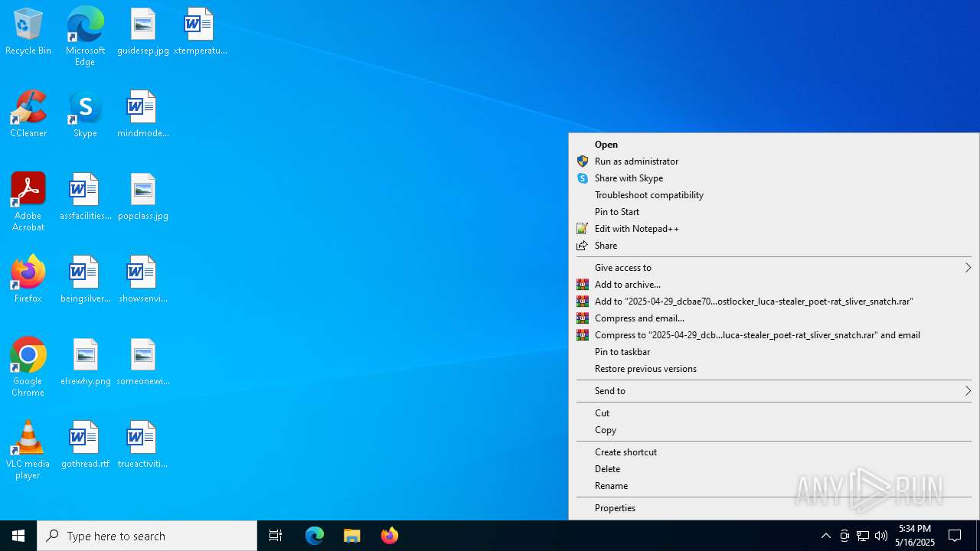Choose Compress to "2025-04-29_dcb...rar" and email
This screenshot has width=980, height=551.
(774, 335)
